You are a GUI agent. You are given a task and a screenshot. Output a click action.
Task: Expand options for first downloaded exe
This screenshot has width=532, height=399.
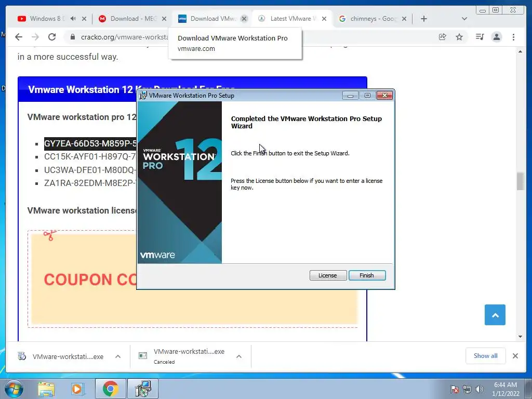tap(118, 356)
